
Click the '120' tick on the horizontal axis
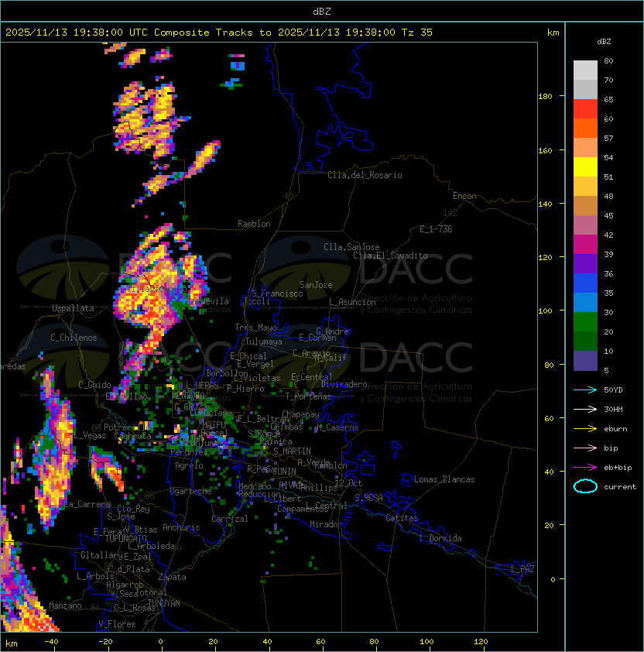(x=481, y=642)
